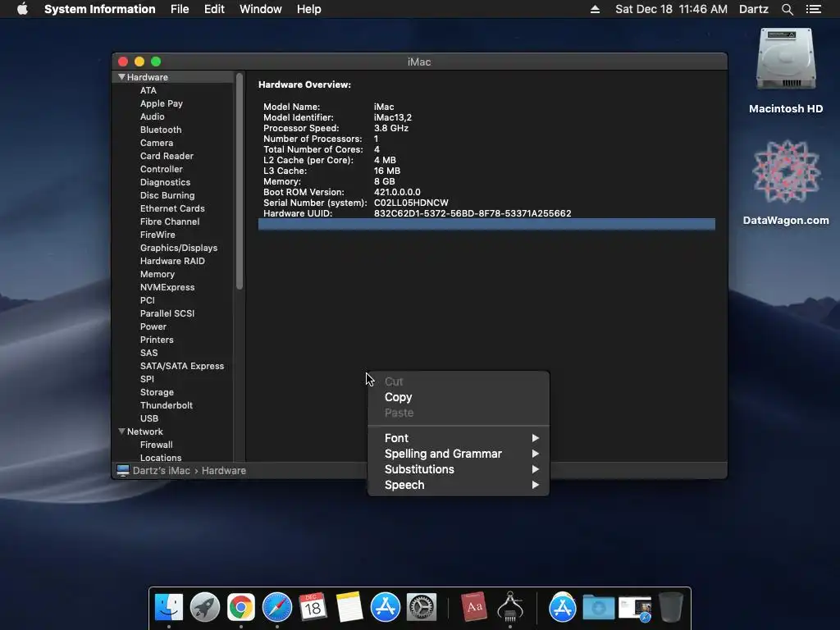This screenshot has width=840, height=630.
Task: Open System Preferences gear in dock
Action: [422, 607]
